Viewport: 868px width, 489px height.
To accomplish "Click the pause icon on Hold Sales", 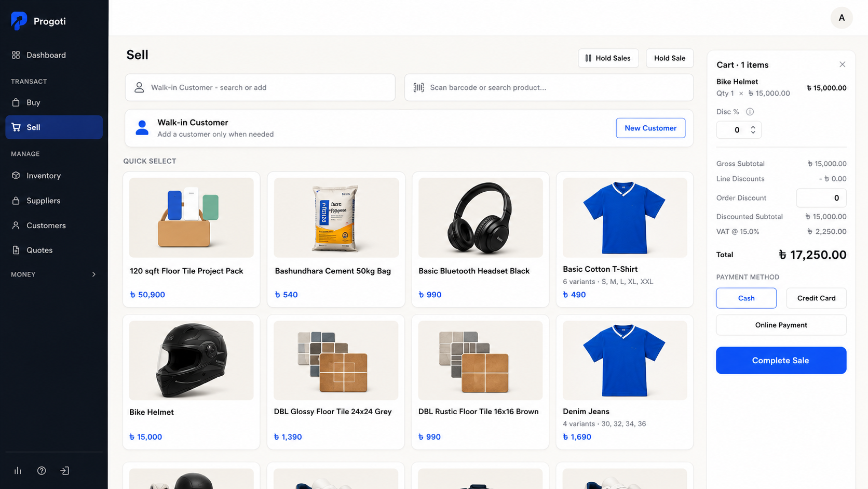I will [x=588, y=58].
